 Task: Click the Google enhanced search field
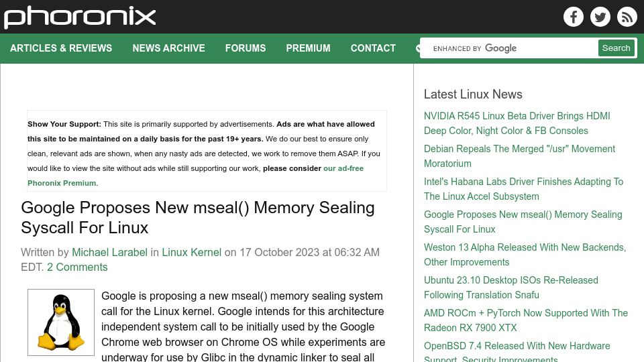(509, 48)
